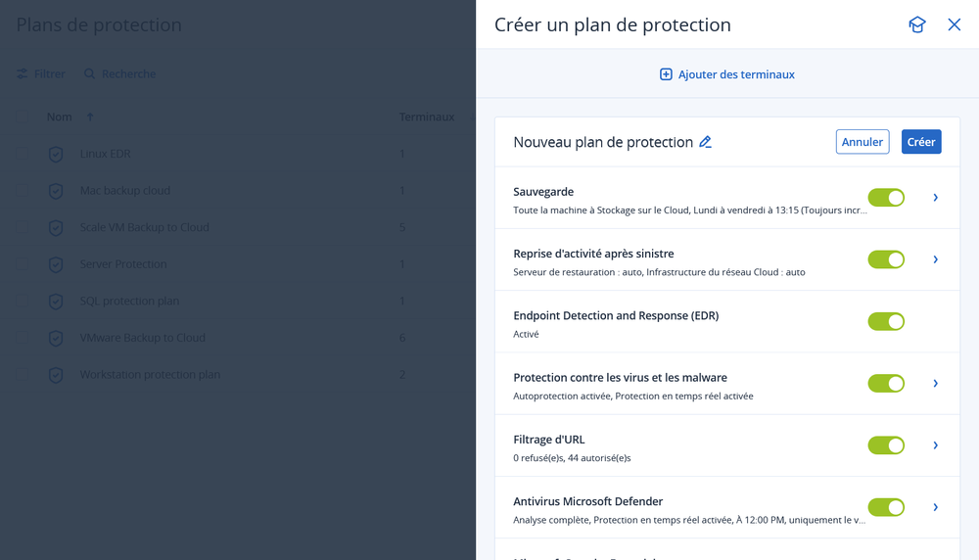Open the Workstation protection plan entry
This screenshot has width=979, height=560.
(x=150, y=374)
